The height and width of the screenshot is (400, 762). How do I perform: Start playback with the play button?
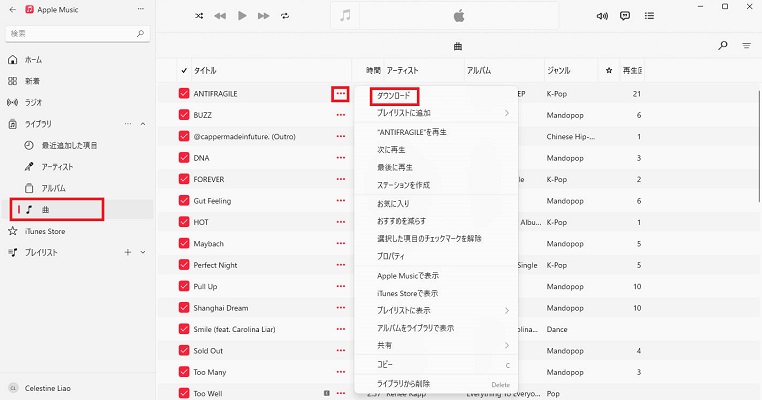coord(242,16)
